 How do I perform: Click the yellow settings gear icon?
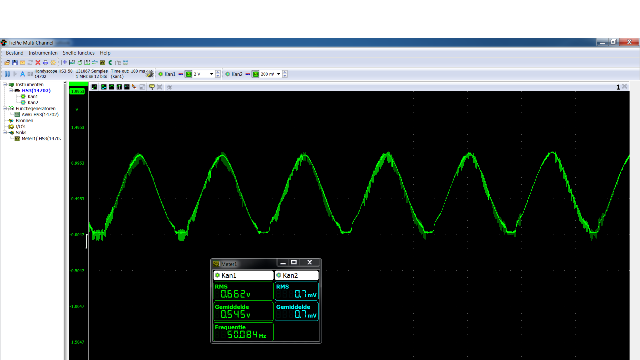pyautogui.click(x=53, y=62)
